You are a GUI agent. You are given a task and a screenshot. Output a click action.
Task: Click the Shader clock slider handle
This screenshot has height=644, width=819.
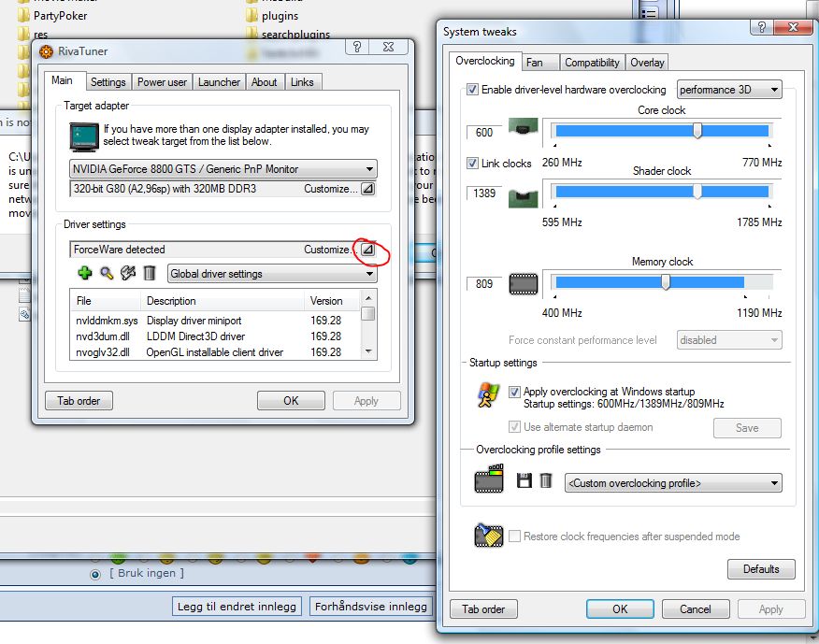point(697,192)
